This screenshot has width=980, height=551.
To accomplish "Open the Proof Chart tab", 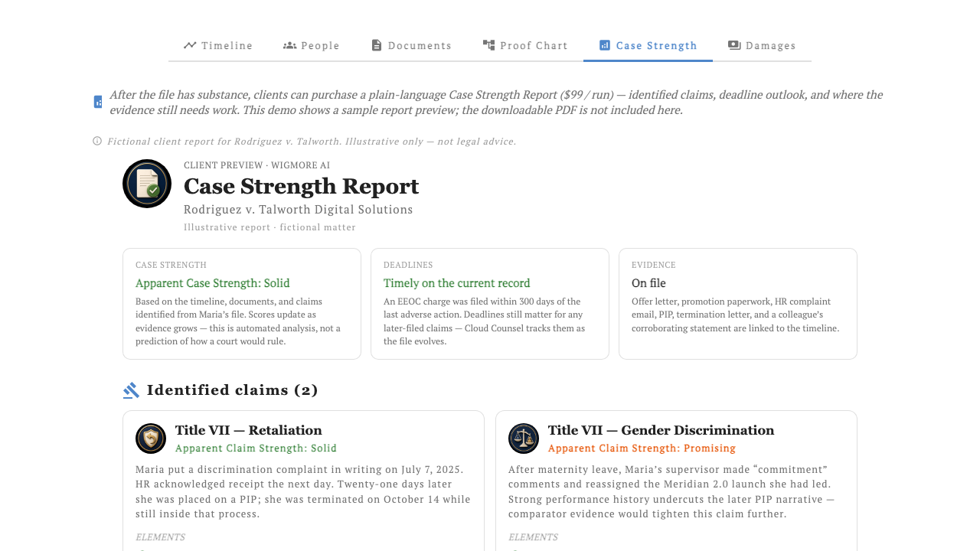I will click(525, 45).
